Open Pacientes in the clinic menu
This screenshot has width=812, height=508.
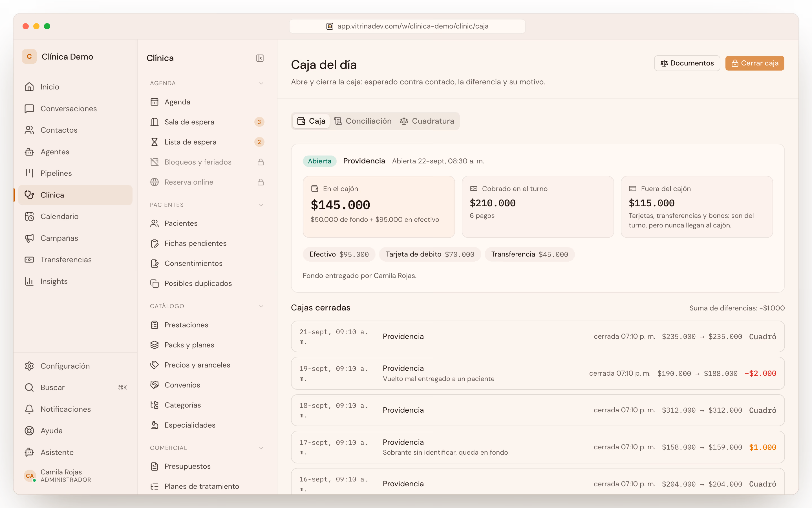point(207,224)
